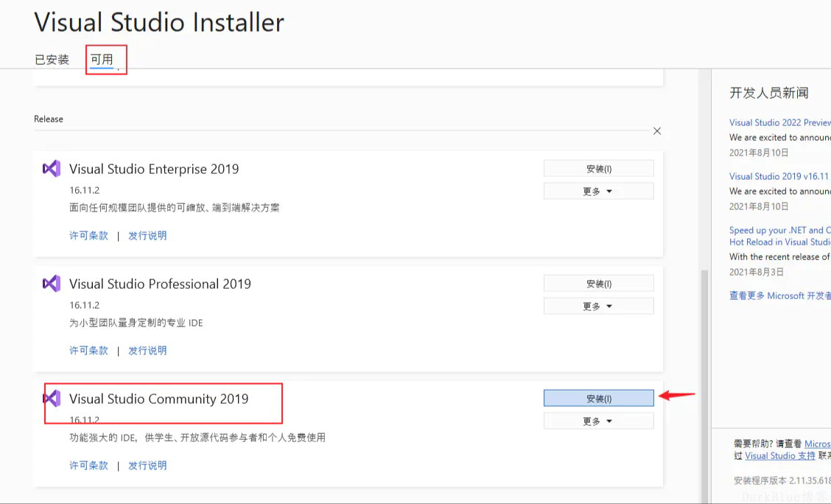
Task: Open 发行说明 link for Community 2019
Action: (147, 465)
